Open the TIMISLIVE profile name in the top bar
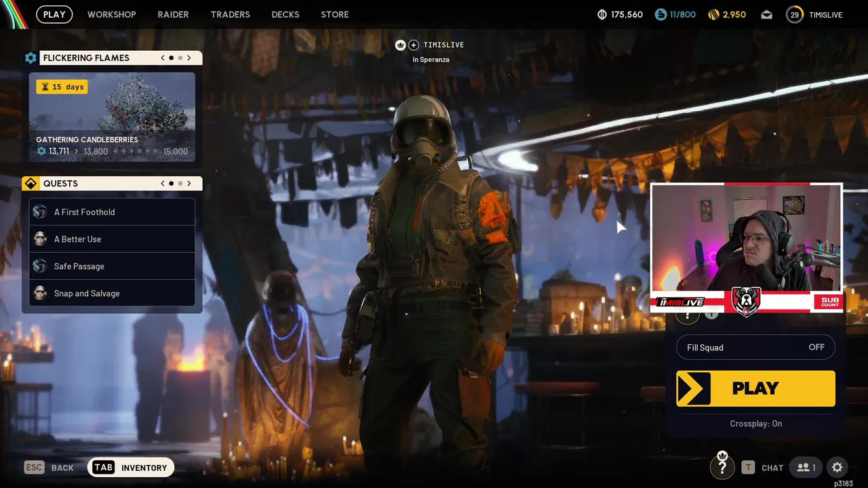 [x=825, y=14]
